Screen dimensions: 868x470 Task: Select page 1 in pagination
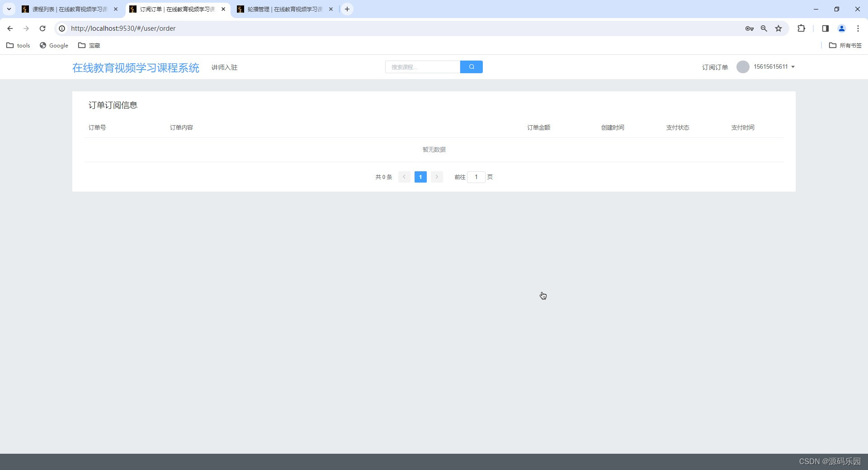point(420,177)
